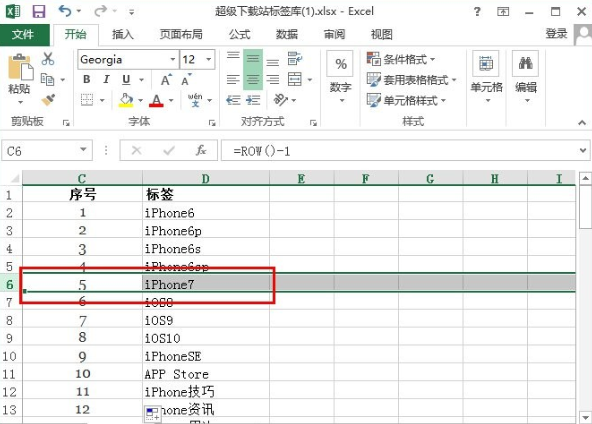Toggle Bold formatting

pyautogui.click(x=87, y=79)
